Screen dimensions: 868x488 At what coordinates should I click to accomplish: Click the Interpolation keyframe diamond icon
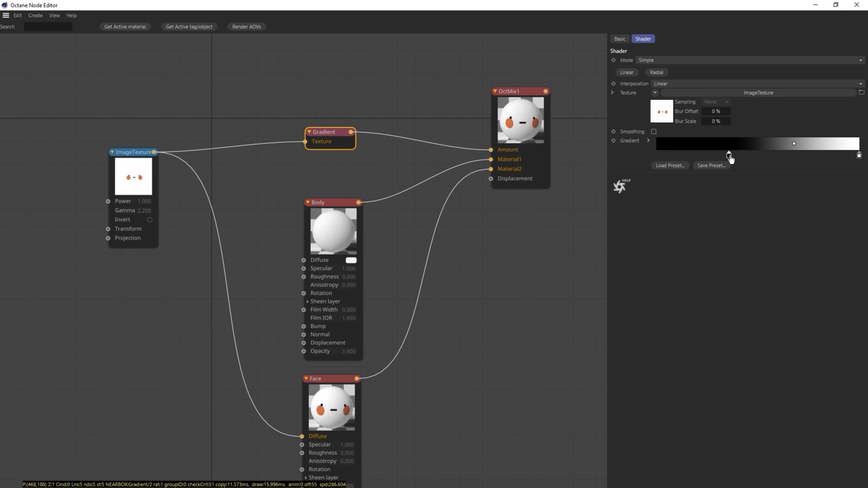(613, 84)
